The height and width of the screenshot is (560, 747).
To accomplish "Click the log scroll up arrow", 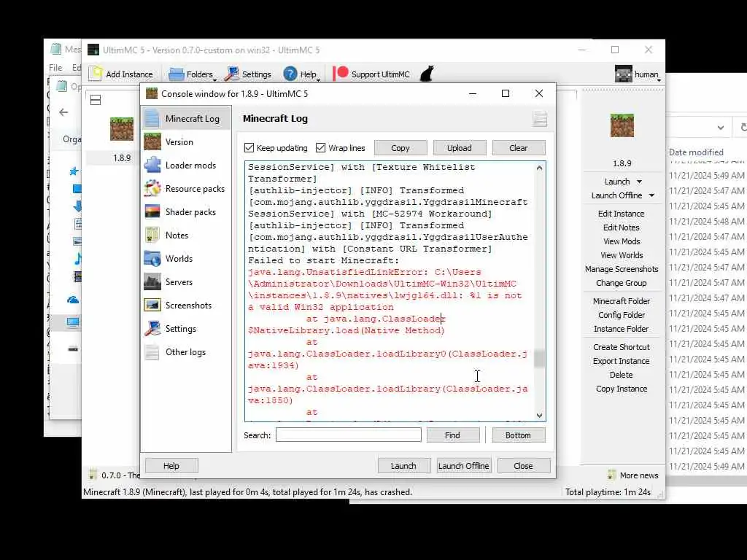I will (x=539, y=168).
